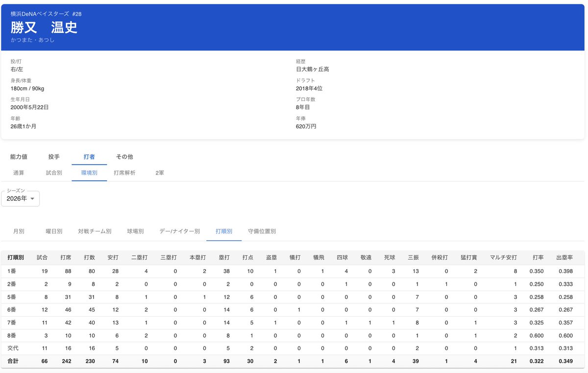588x373 pixels.
Task: Open the その他 tab
Action: [124, 157]
